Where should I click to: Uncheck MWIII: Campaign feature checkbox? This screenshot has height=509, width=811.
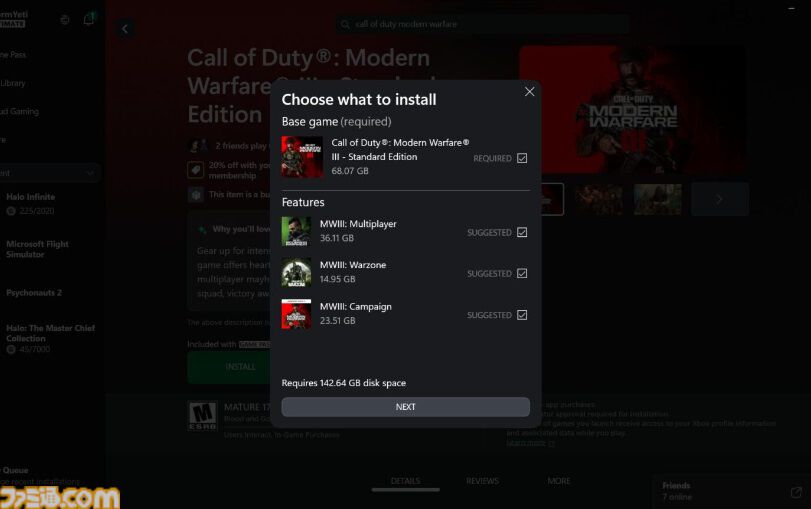[522, 315]
